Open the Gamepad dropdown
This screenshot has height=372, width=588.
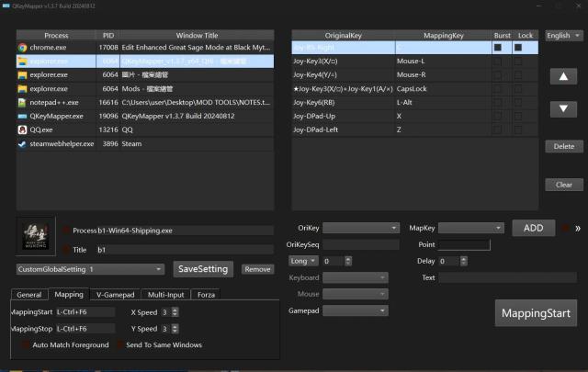[356, 310]
